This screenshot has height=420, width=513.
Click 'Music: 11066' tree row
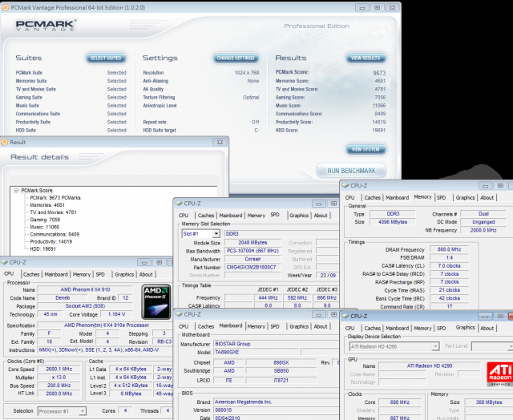pos(45,227)
